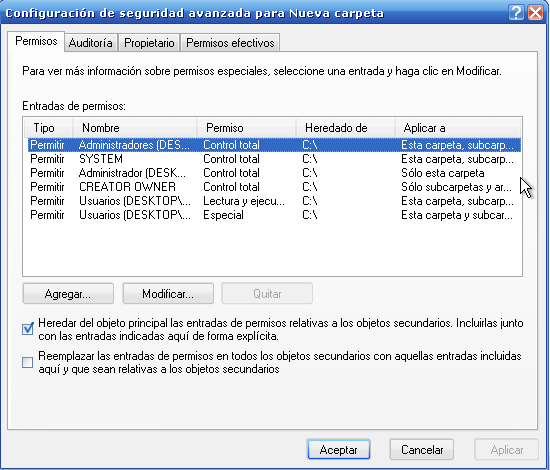Select the Administrador (DESK... entry
Screen dimensions: 550x470
point(274,173)
